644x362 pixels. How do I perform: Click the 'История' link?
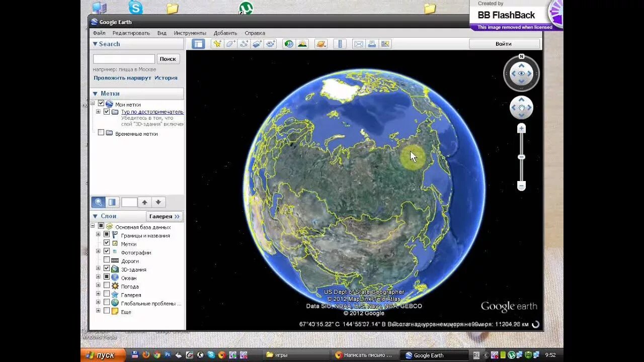(166, 78)
